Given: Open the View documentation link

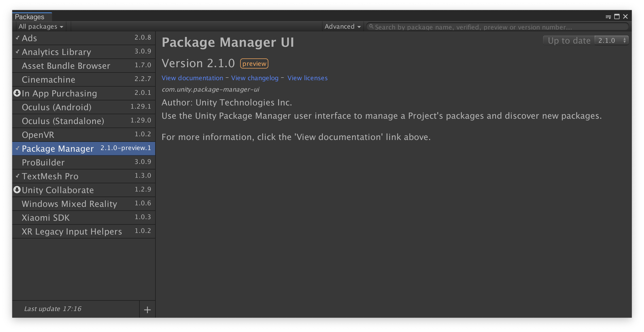Looking at the screenshot, I should [192, 78].
